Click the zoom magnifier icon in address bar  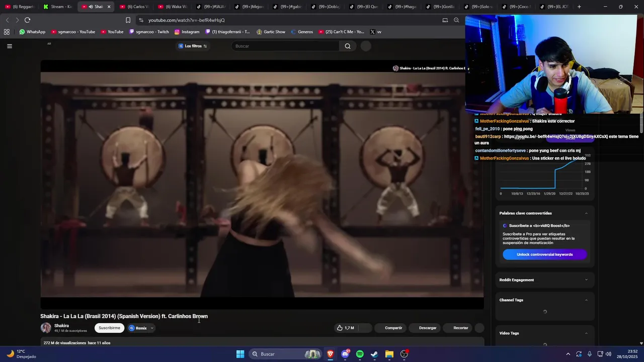456,20
